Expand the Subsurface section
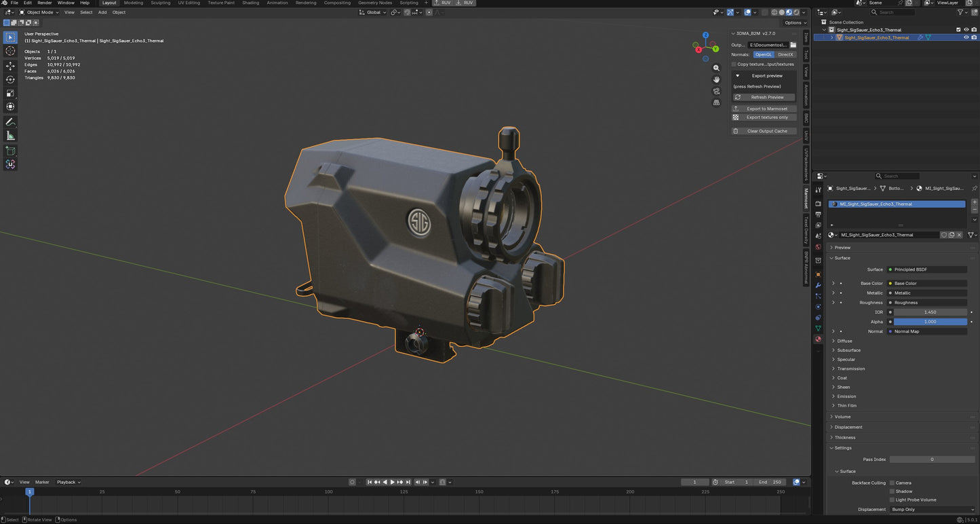Screen dimensions: 980x524 pos(848,350)
